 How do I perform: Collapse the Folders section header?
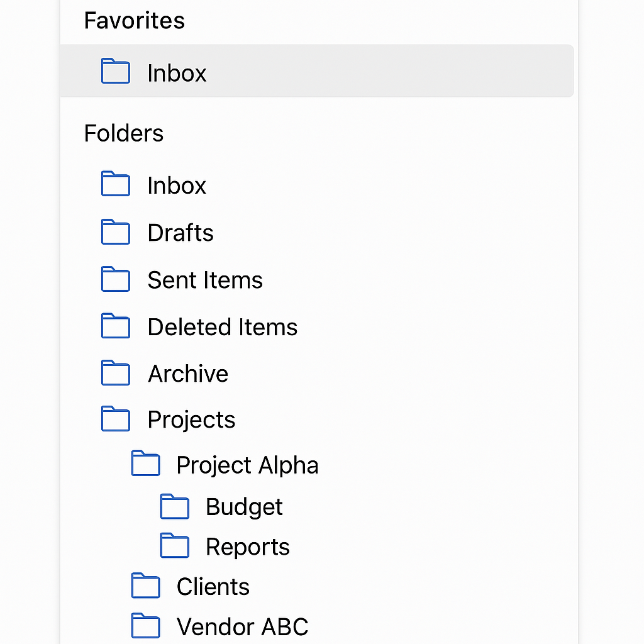coord(124,133)
